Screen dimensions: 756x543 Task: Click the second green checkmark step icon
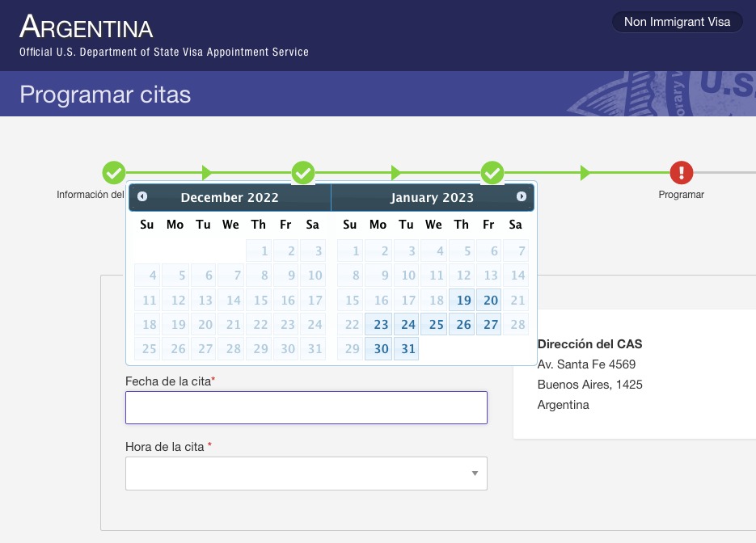tap(303, 172)
